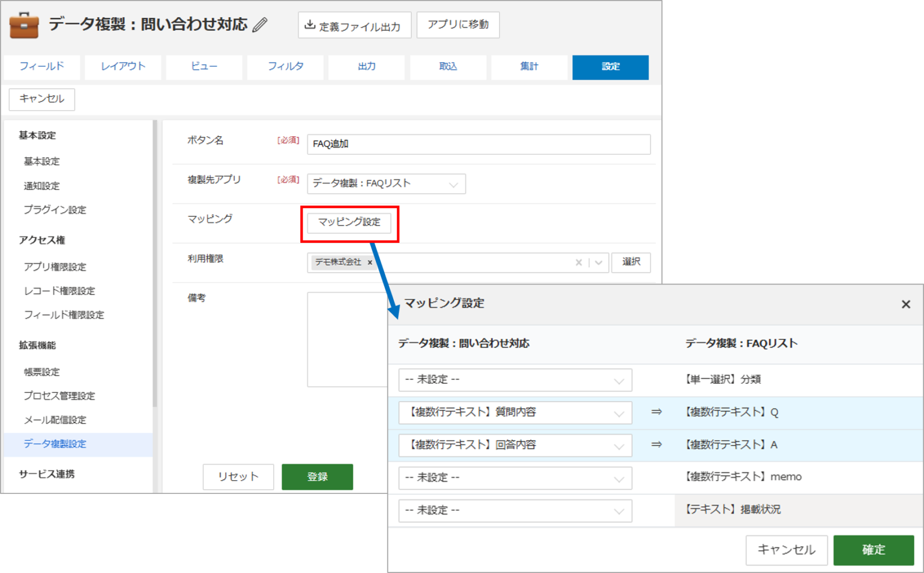Click the green 登録 button
Screen dimensions: 924x573
click(x=317, y=477)
